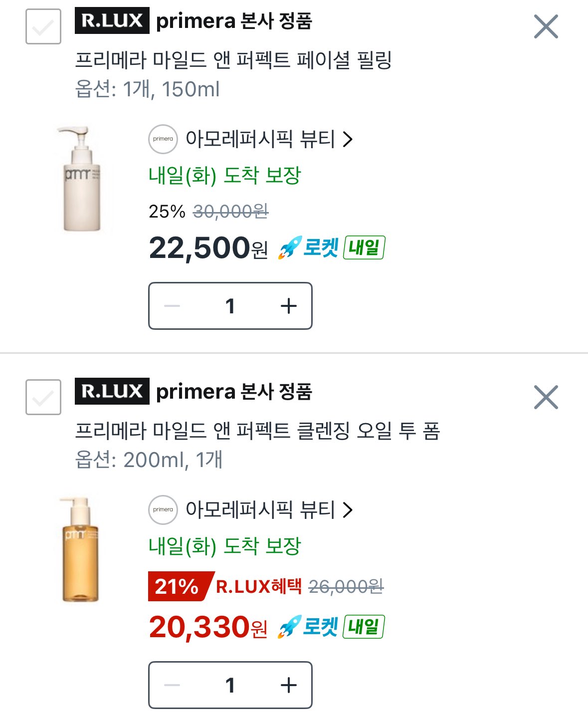Increase quantity of the facial peeling
This screenshot has height=724, width=588.
click(289, 306)
